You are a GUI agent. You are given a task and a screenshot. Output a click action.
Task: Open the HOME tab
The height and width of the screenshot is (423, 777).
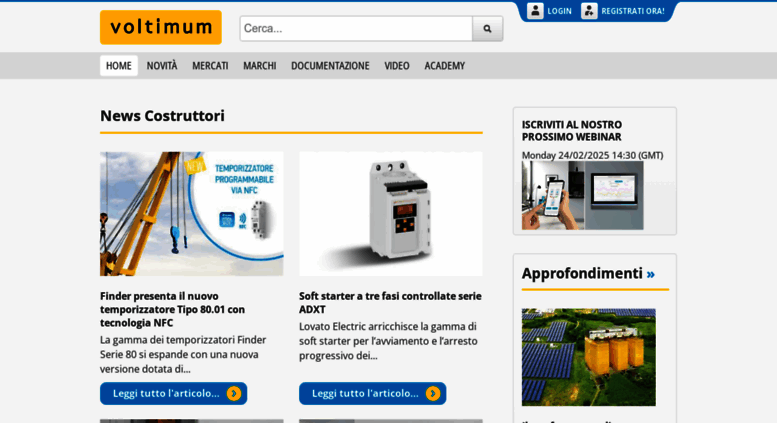point(119,66)
